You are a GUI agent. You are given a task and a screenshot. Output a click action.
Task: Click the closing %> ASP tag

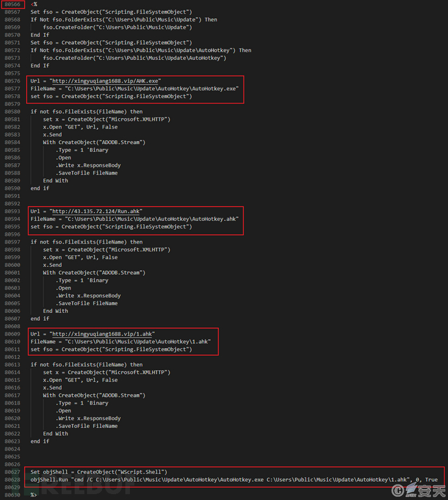[x=34, y=495]
